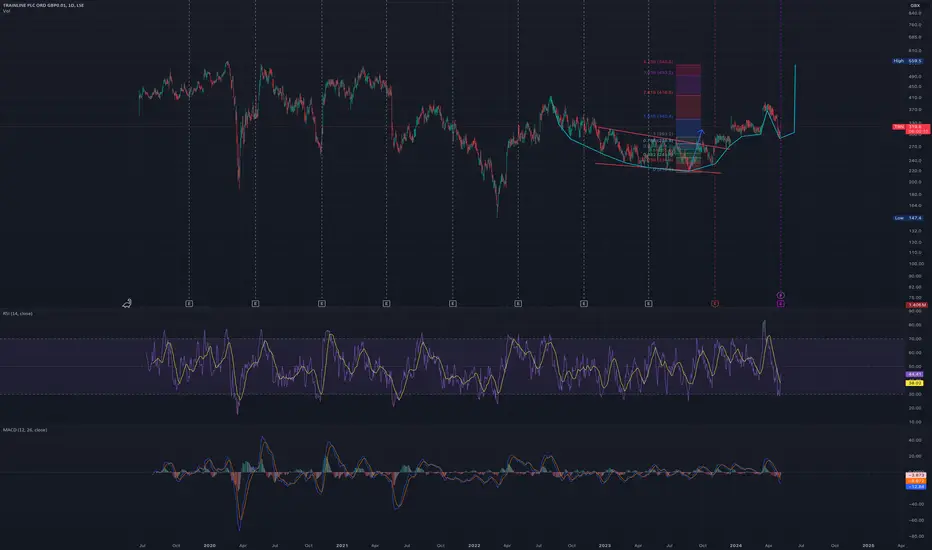Open the earnings marker near May 2022
This screenshot has height=550, width=932.
pos(518,303)
